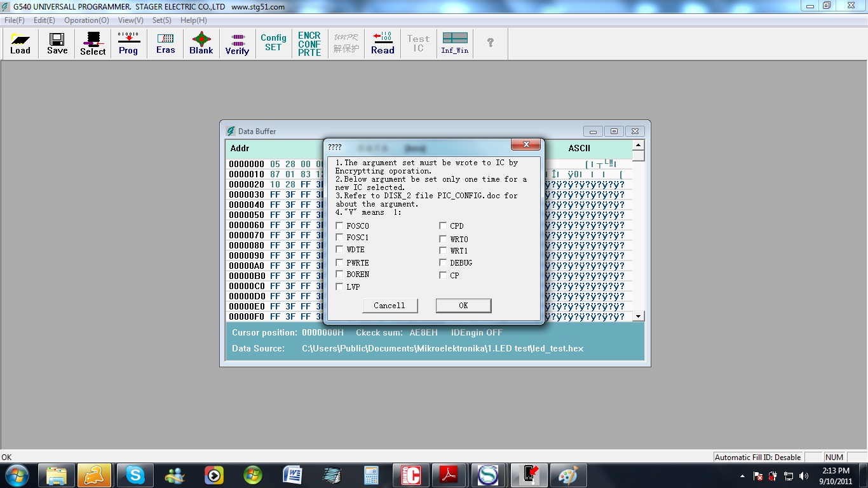This screenshot has height=488, width=868.
Task: Maximize the Data Buffer window
Action: [x=614, y=132]
